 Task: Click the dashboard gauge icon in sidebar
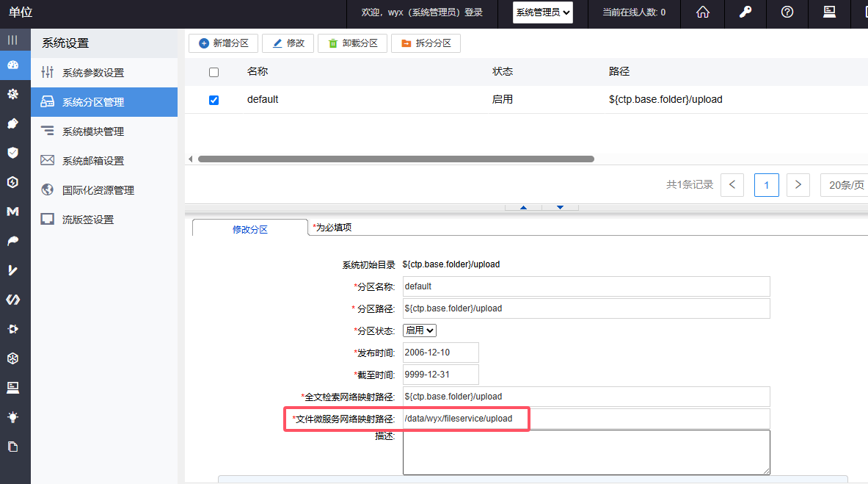coord(12,65)
